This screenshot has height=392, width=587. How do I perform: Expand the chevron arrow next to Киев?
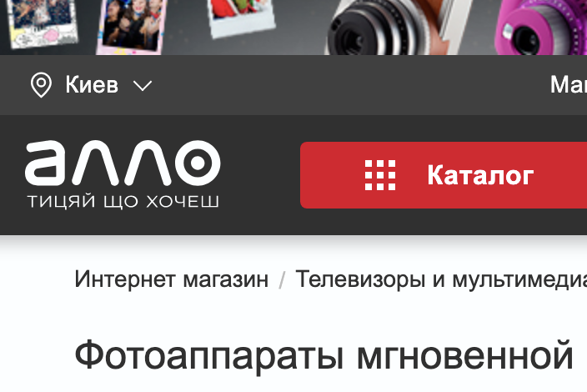tap(143, 86)
